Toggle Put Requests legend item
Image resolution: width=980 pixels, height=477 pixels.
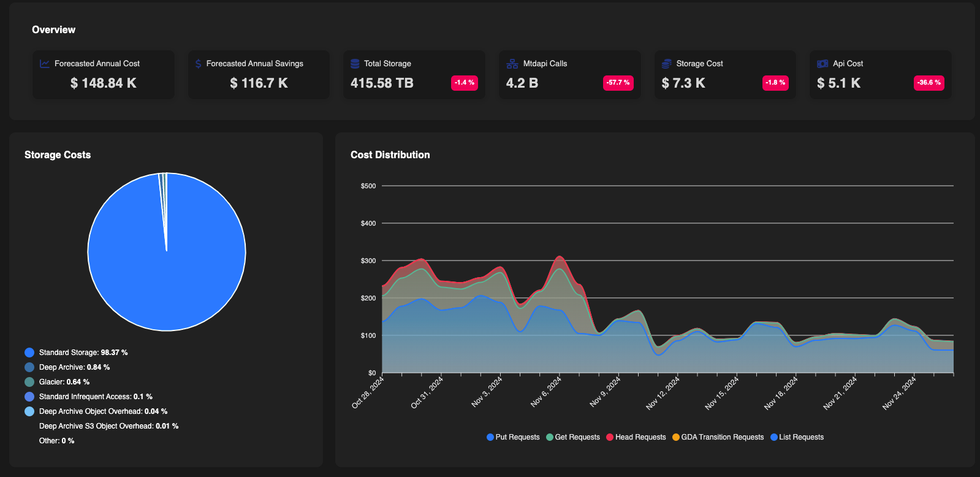(x=513, y=437)
